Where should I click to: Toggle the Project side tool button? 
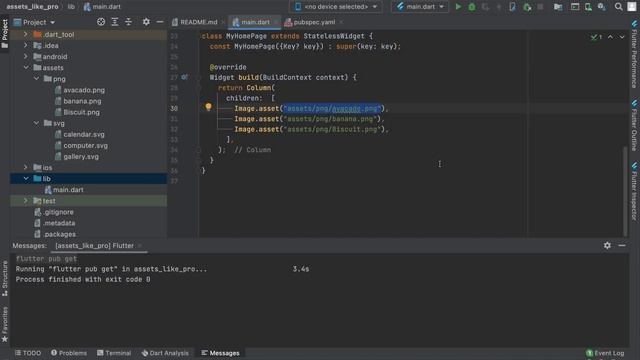coord(4,33)
